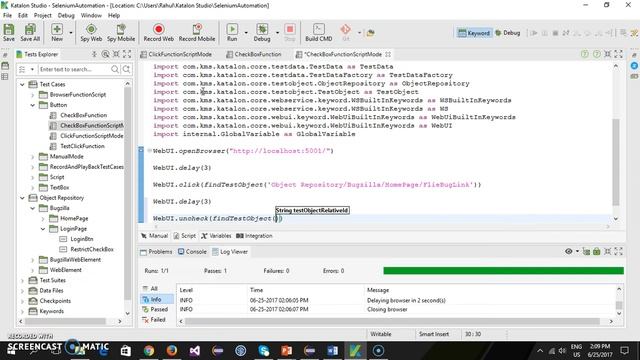Run the test case
Image resolution: width=640 pixels, height=360 pixels.
232,32
